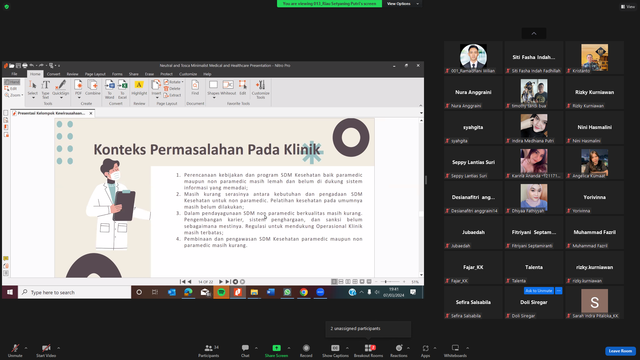
Task: Activate the Highlight tool
Action: pyautogui.click(x=139, y=88)
